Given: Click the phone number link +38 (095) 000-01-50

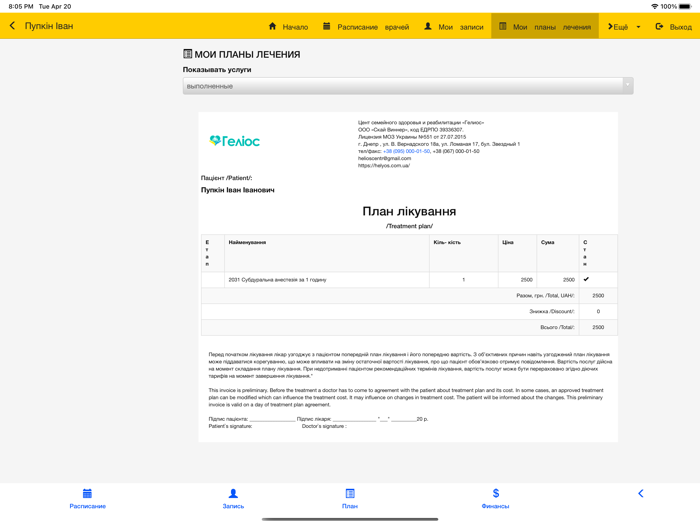Looking at the screenshot, I should (x=406, y=151).
